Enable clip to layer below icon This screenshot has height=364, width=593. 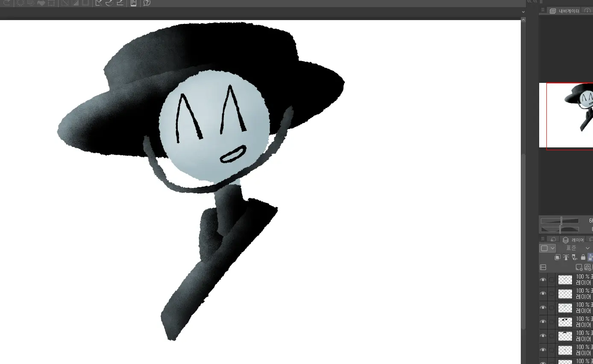[x=558, y=257]
